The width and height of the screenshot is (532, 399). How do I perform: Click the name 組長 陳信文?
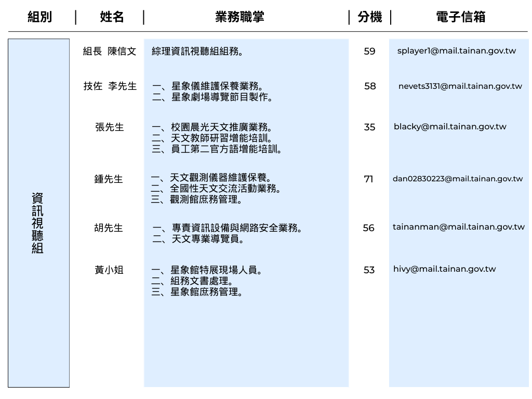point(110,51)
